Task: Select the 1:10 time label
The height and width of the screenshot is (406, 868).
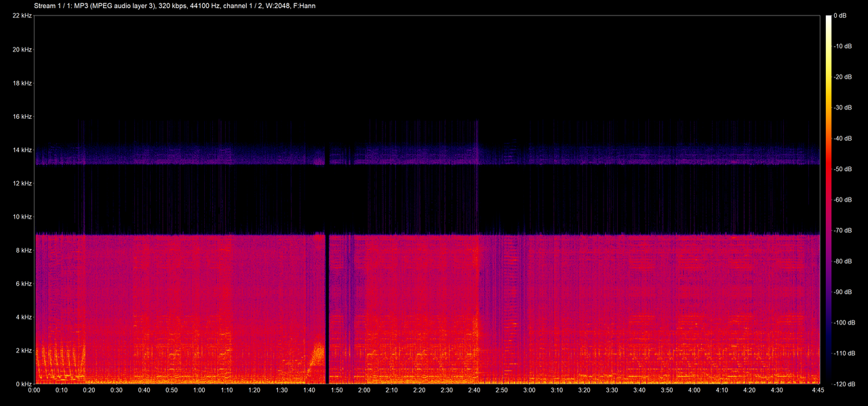Action: click(226, 391)
